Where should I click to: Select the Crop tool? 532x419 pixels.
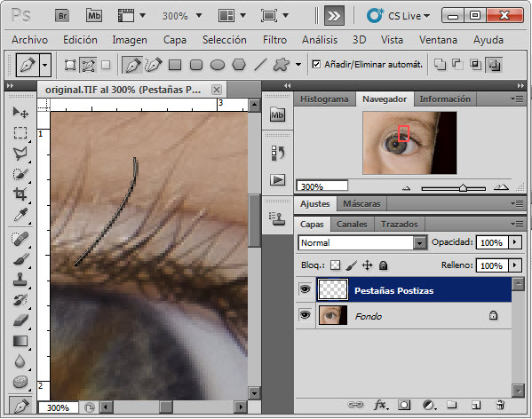click(20, 194)
